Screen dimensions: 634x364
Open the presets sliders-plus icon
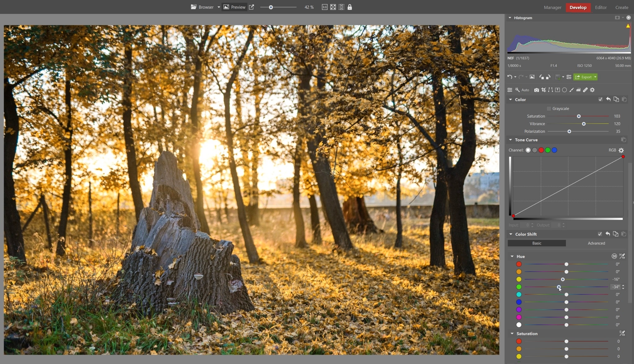click(x=569, y=77)
